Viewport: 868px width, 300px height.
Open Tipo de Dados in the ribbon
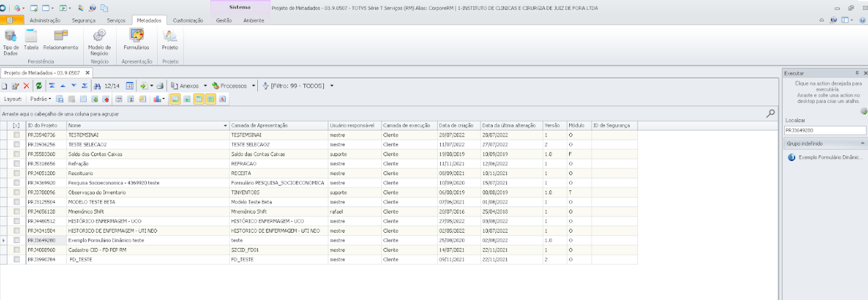coord(10,42)
